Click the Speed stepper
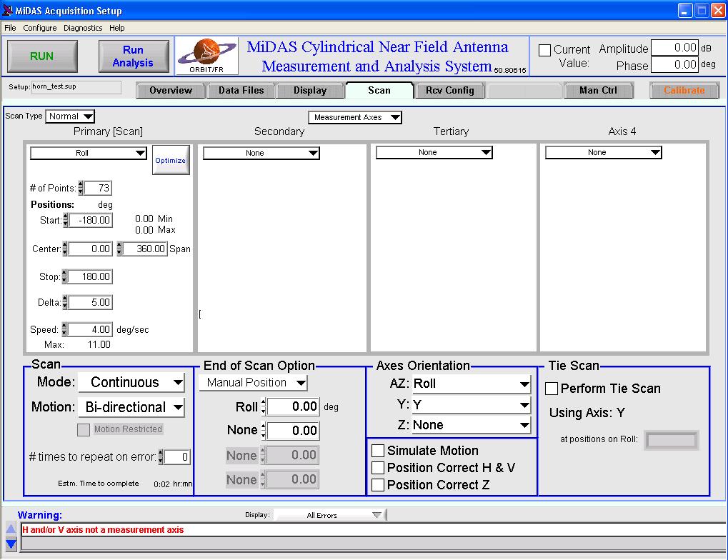The height and width of the screenshot is (560, 728). [x=64, y=329]
